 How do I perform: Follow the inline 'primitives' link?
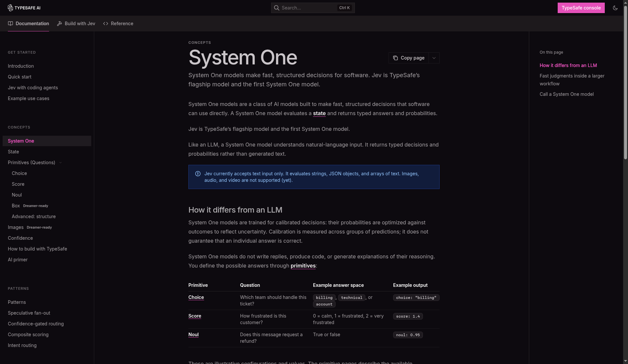pos(303,266)
